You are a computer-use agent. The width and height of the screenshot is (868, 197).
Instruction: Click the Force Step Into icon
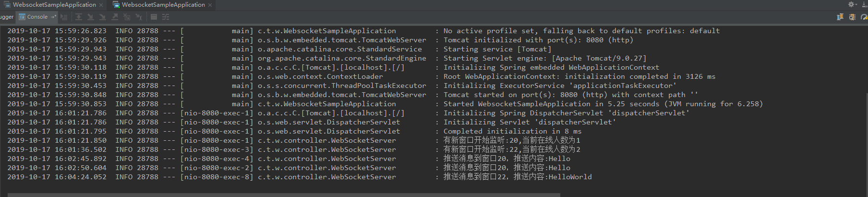[103, 17]
